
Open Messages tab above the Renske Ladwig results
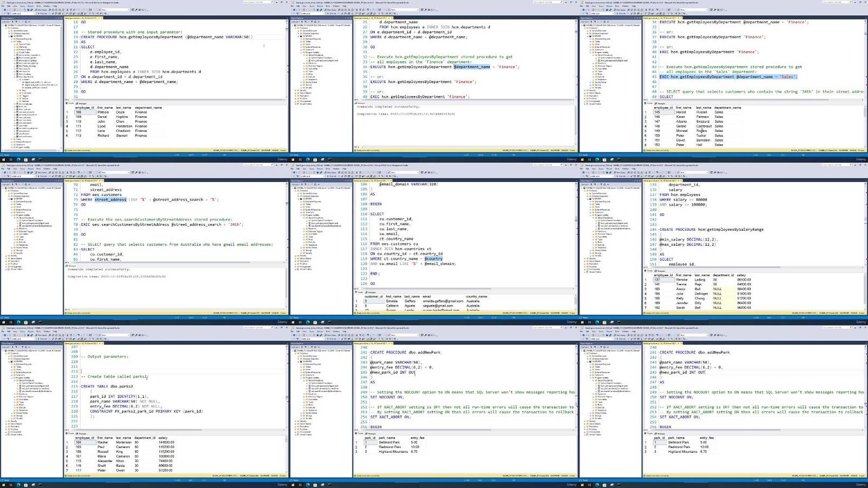click(661, 271)
